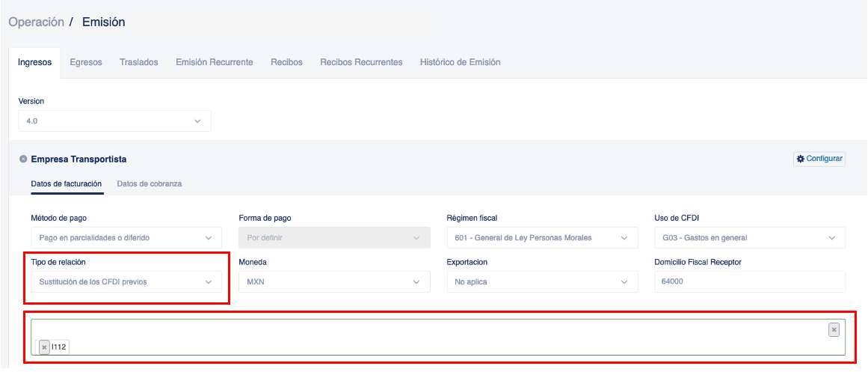Click the Configurar gear button

click(819, 159)
